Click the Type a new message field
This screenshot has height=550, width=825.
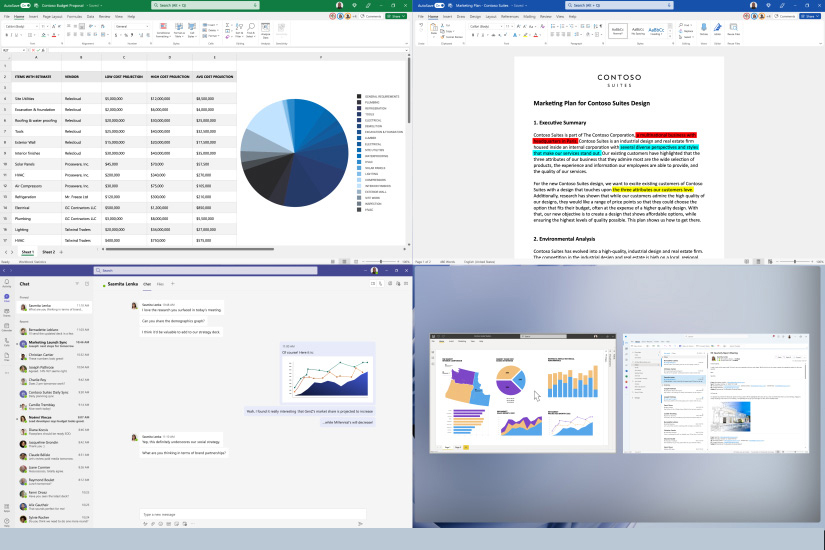coord(253,514)
